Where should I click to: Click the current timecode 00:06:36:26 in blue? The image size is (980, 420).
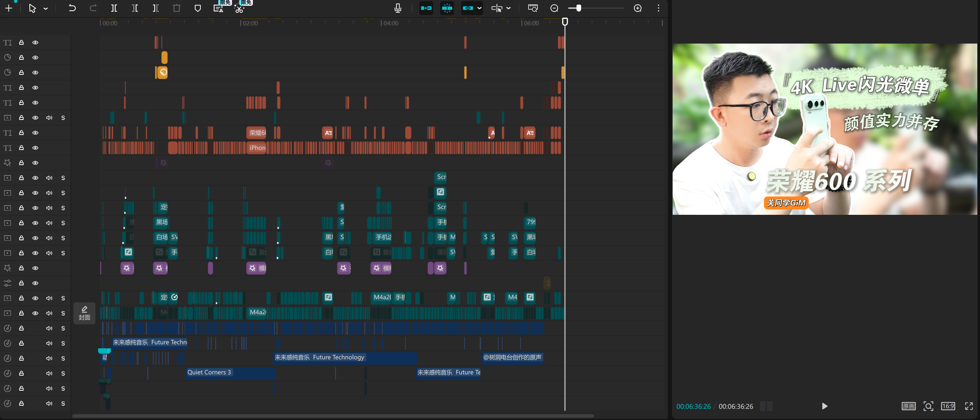click(x=693, y=407)
